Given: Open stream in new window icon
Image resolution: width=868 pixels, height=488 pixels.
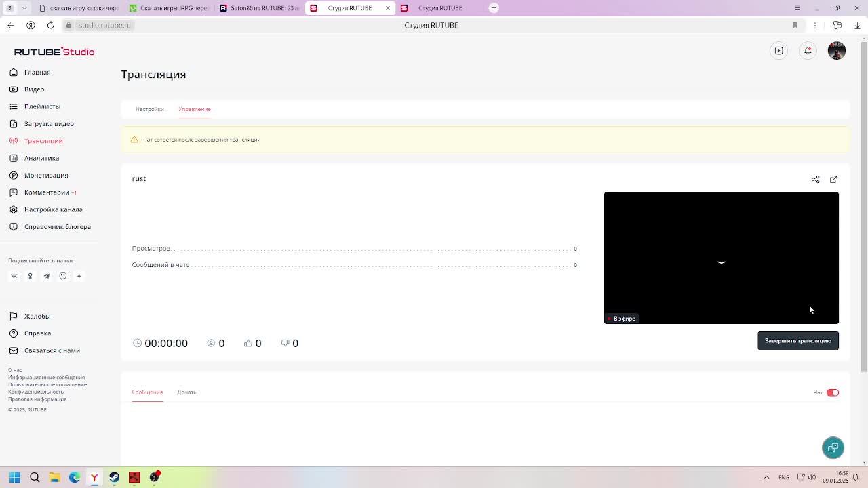Looking at the screenshot, I should [x=833, y=180].
